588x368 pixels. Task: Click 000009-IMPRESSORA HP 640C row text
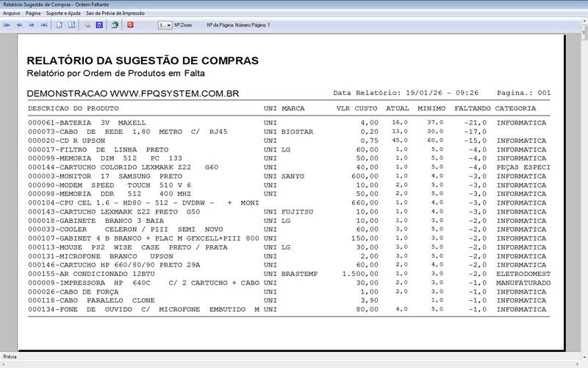coord(143,283)
